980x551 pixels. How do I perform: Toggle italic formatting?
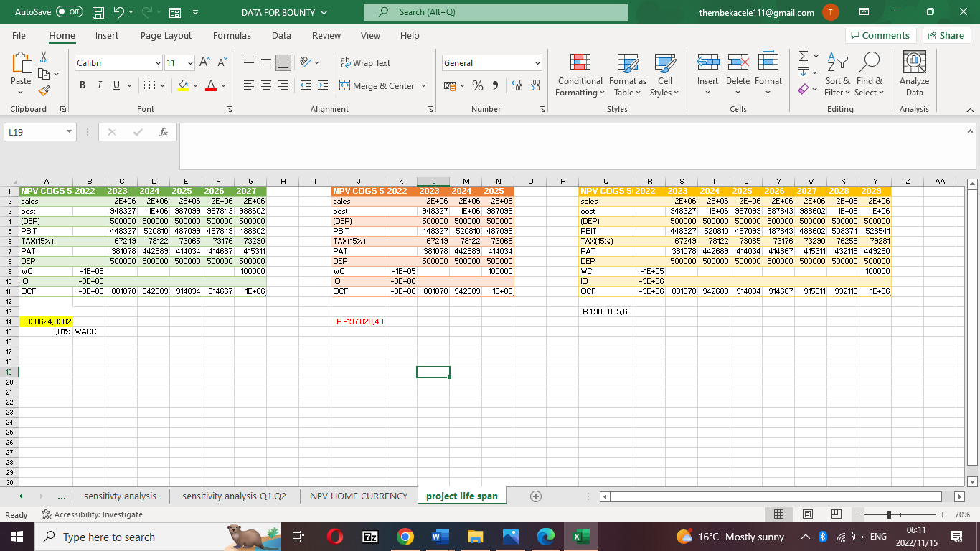[x=98, y=85]
